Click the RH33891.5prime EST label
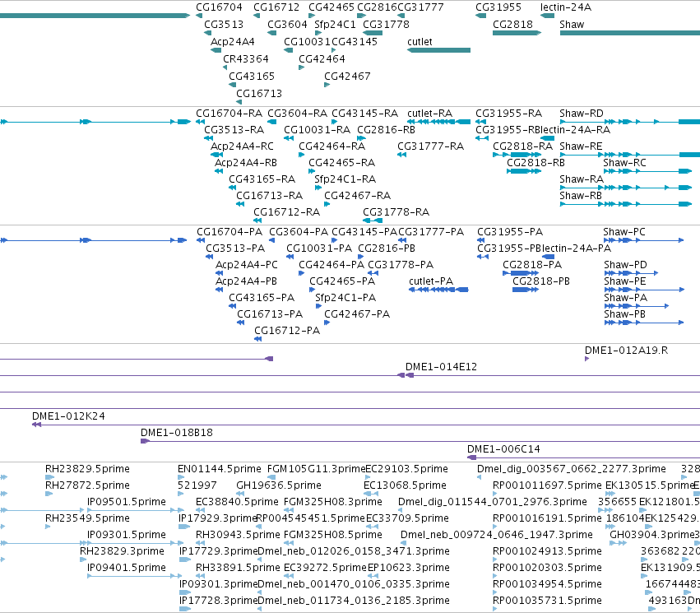The height and width of the screenshot is (613, 700). (238, 568)
